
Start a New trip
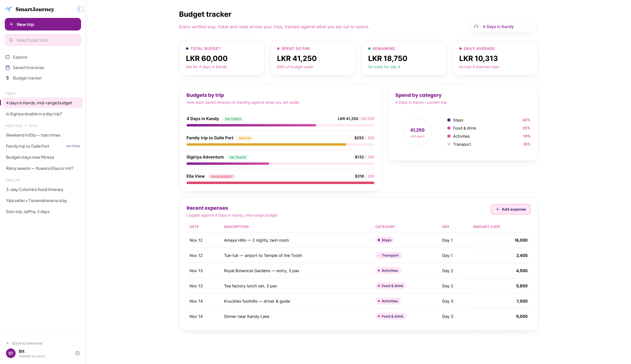(43, 24)
